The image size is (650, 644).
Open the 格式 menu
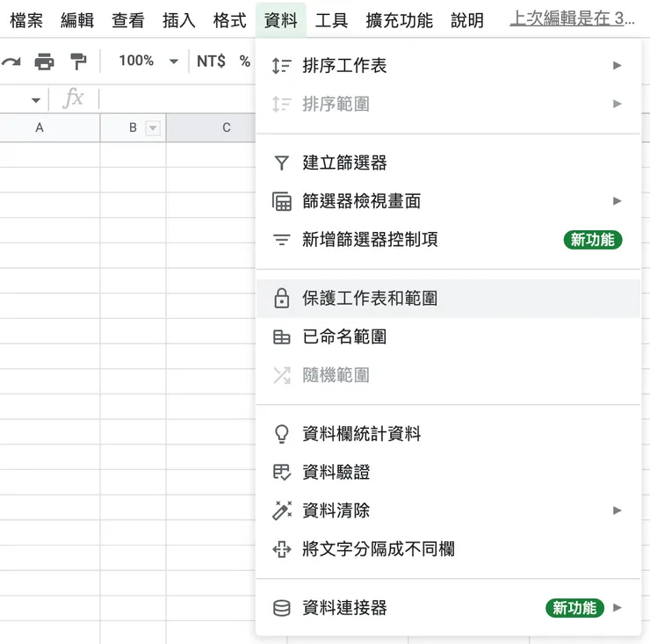[x=229, y=20]
